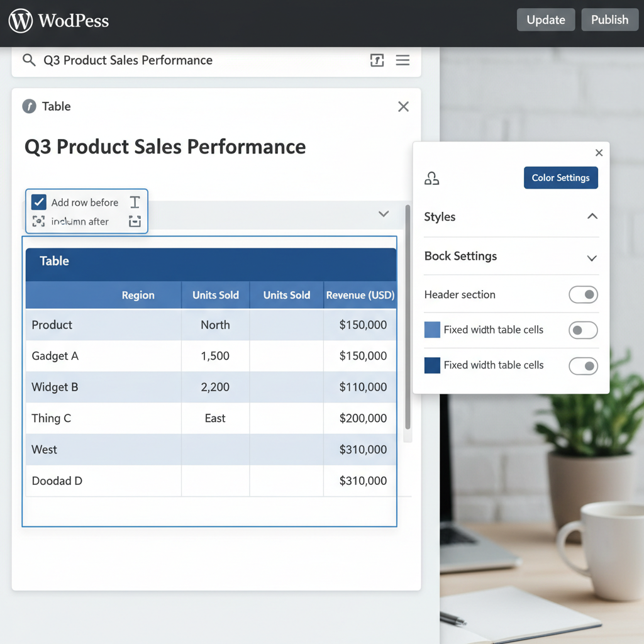Select the text cursor icon near Add row before
This screenshot has width=644, height=644.
(x=134, y=202)
